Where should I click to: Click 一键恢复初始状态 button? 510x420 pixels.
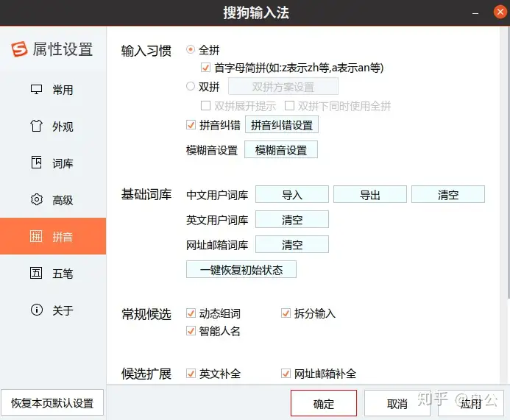(x=241, y=269)
